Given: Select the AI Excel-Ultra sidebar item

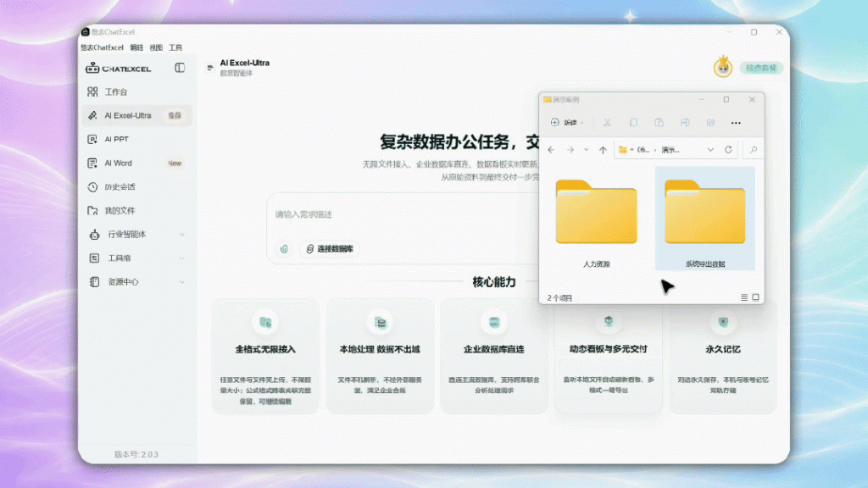Looking at the screenshot, I should (136, 115).
